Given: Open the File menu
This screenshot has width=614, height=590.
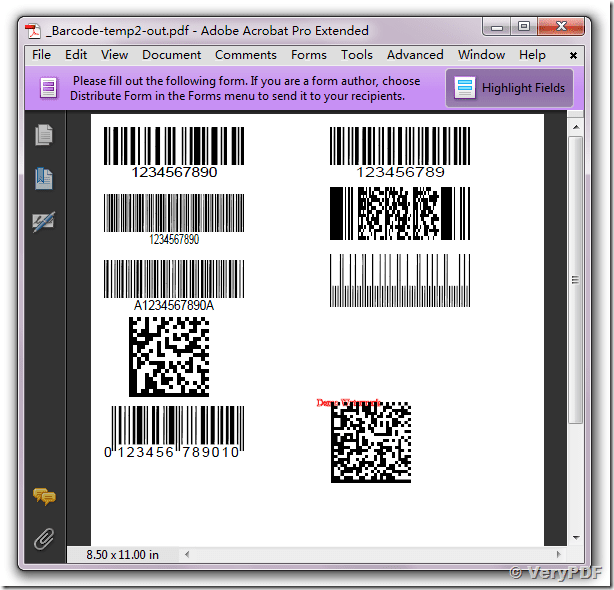Looking at the screenshot, I should click(42, 55).
